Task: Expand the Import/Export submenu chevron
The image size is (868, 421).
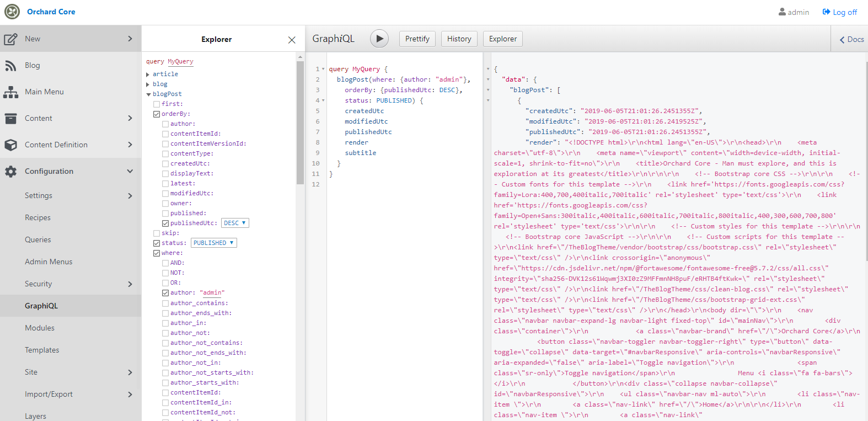Action: tap(130, 395)
